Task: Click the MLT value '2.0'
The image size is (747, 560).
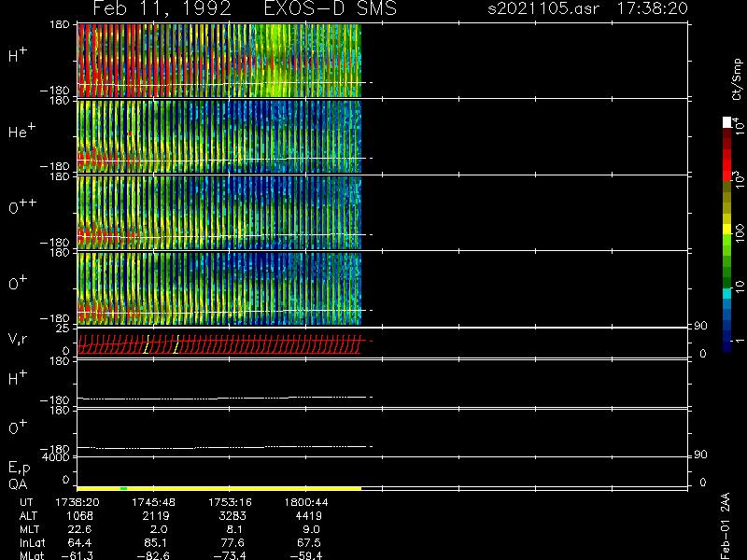Action: coord(159,529)
